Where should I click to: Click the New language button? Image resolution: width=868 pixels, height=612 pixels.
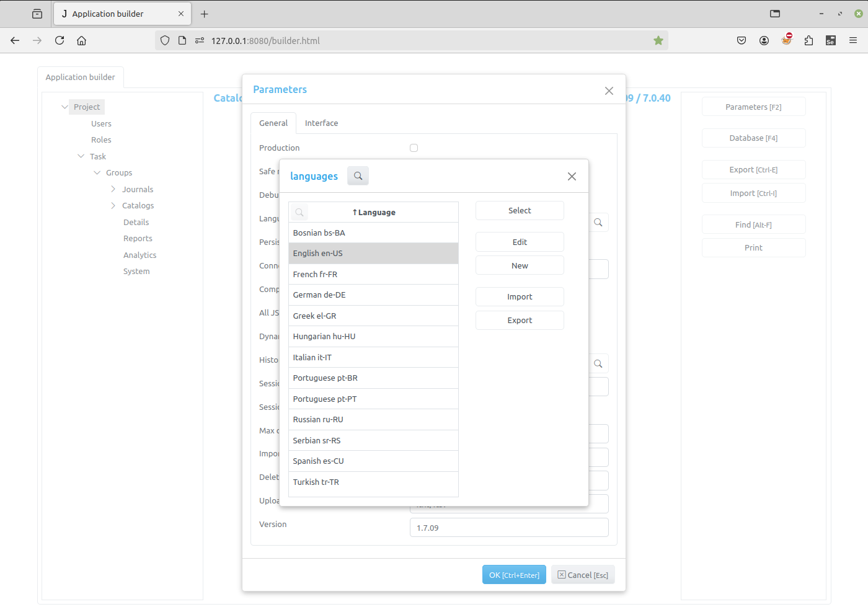pyautogui.click(x=520, y=265)
